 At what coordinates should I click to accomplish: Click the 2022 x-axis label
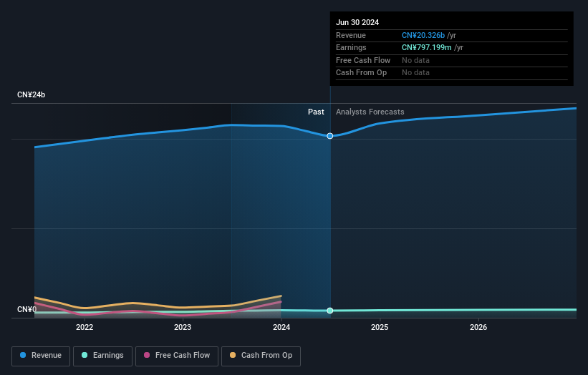click(85, 327)
